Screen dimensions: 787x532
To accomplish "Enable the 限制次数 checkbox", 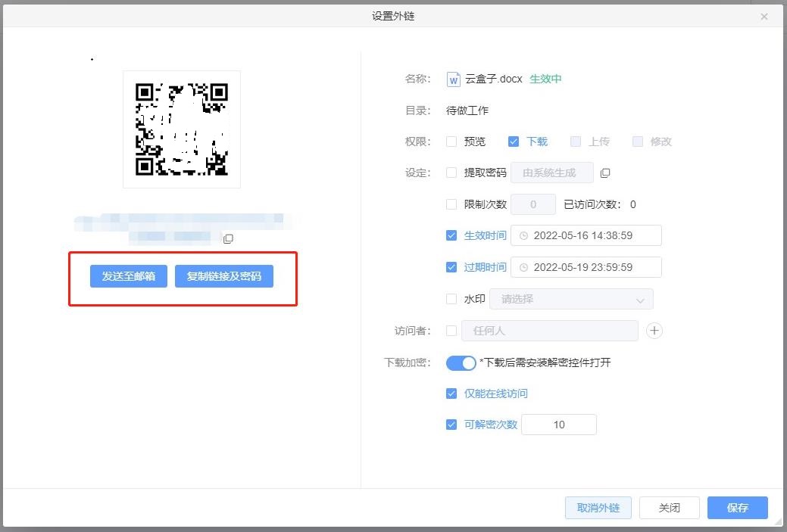I will [451, 204].
